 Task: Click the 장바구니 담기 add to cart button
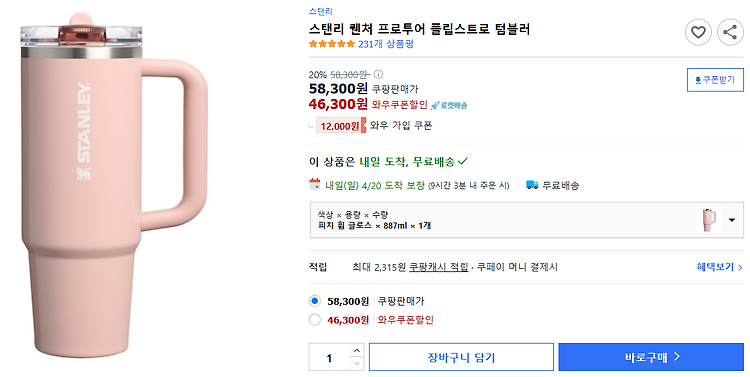click(461, 357)
